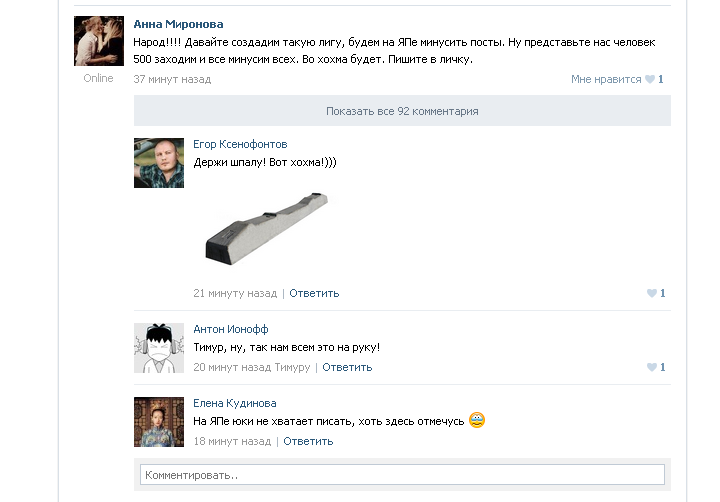Reply to Егор's comment via Ответить

coord(314,293)
